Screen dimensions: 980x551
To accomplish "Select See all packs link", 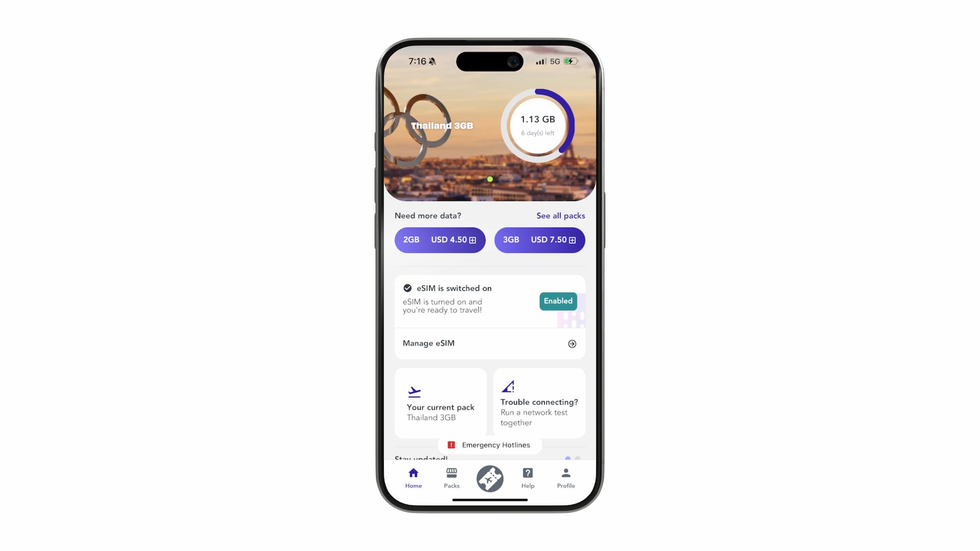I will (x=560, y=215).
